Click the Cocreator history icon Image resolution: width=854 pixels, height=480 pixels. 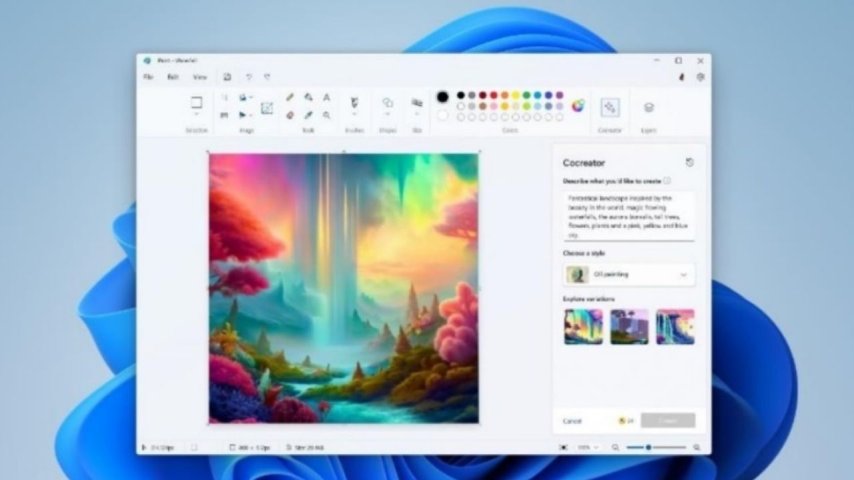pos(690,162)
